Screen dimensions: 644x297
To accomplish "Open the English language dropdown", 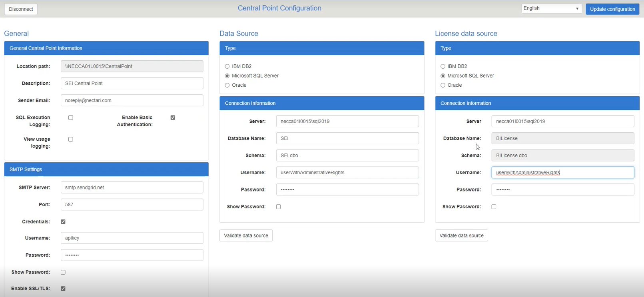I will 551,8.
